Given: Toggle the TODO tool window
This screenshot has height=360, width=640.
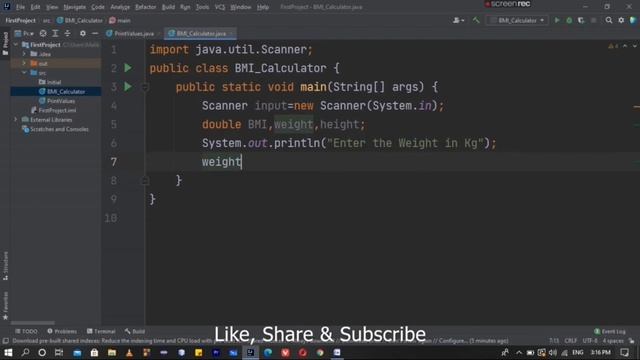Looking at the screenshot, I should (x=26, y=331).
